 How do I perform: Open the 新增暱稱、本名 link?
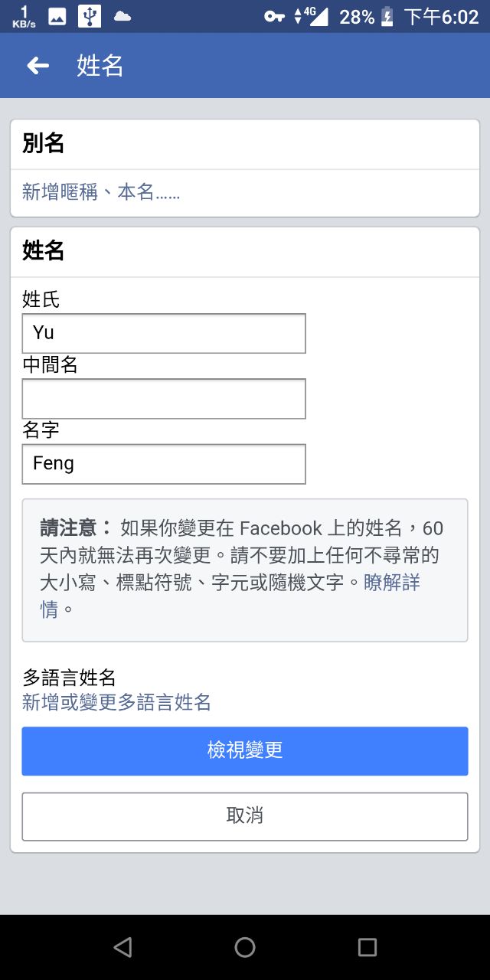click(101, 192)
